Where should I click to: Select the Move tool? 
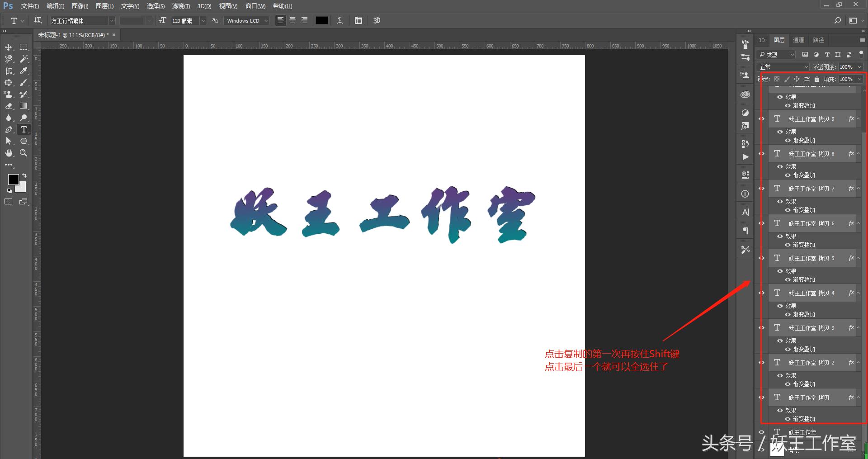pos(8,47)
